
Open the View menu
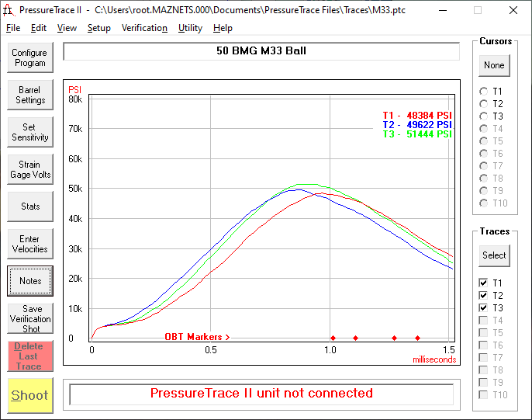[x=67, y=28]
